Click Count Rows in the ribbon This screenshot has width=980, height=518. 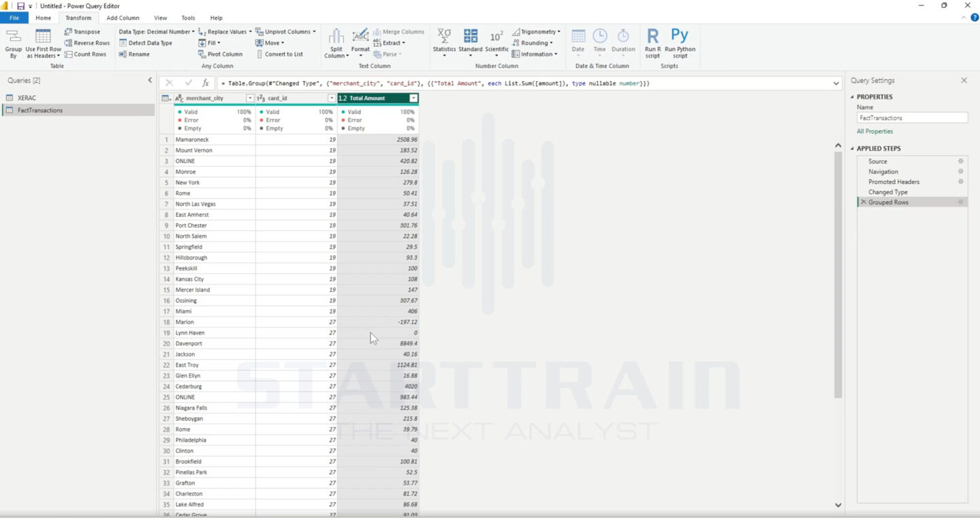tap(86, 54)
